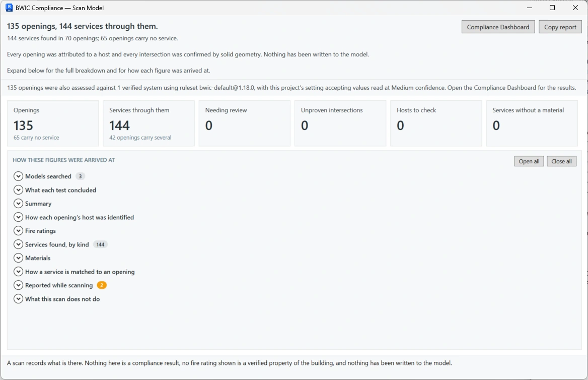
Task: Click '42 openings carry several' text
Action: [x=140, y=138]
